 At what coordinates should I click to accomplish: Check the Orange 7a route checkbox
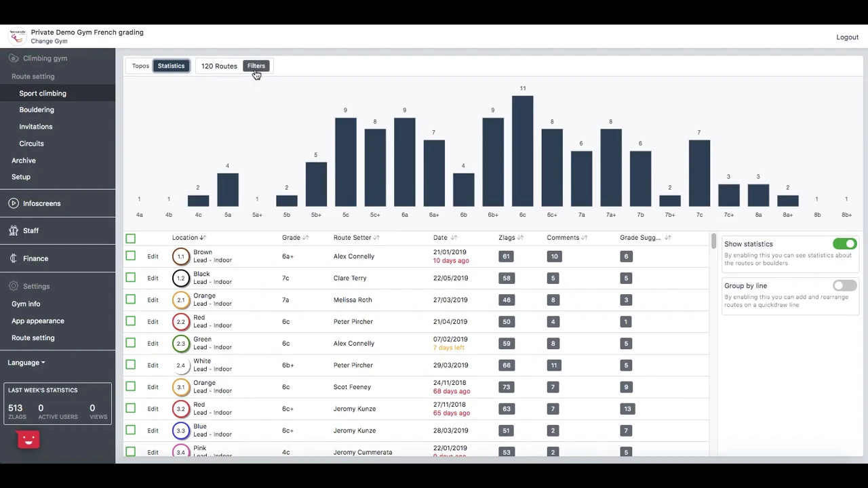[x=130, y=299]
